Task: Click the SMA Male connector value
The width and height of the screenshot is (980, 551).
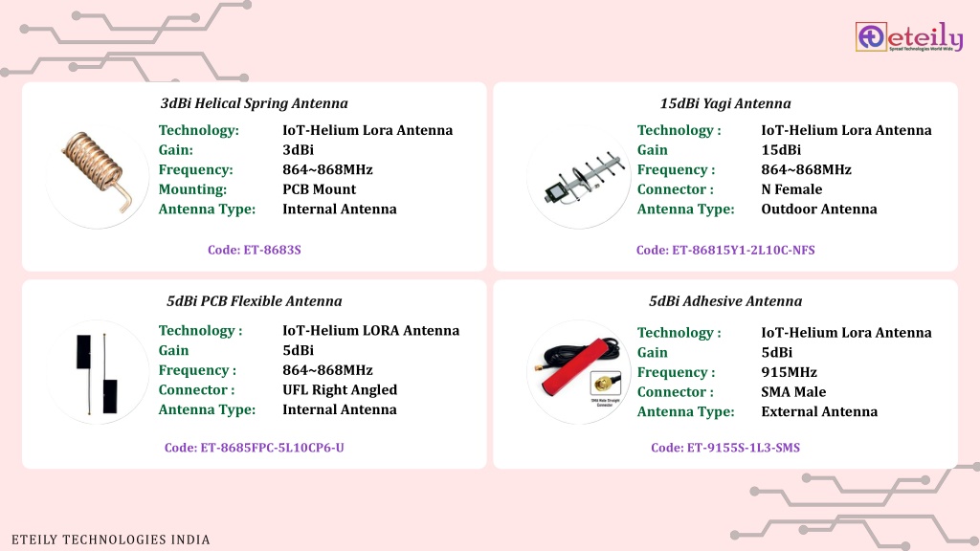Action: [793, 391]
